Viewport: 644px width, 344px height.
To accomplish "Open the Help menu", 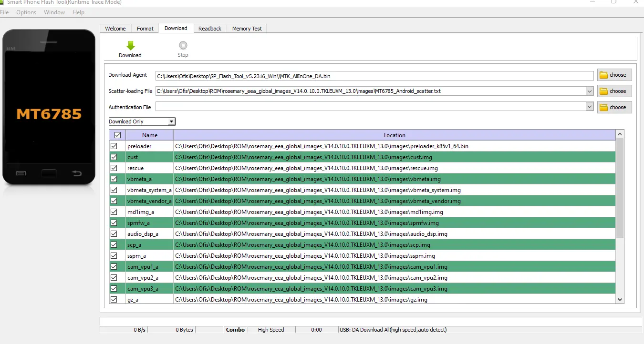I will point(78,12).
